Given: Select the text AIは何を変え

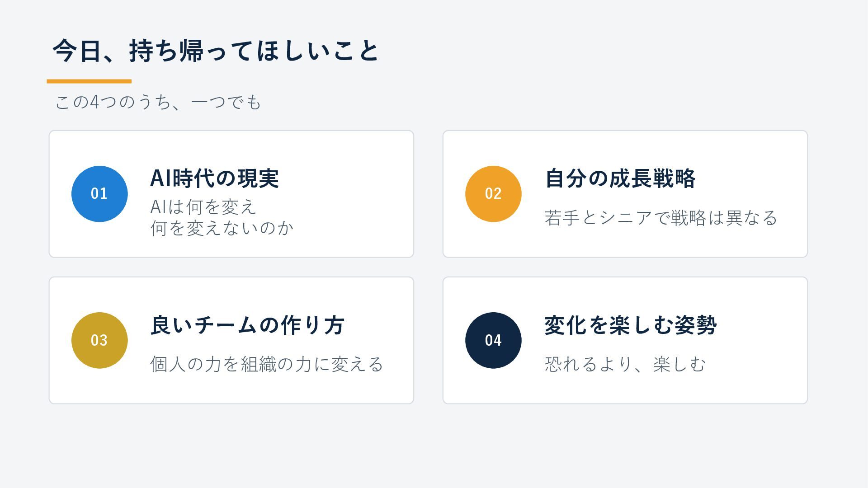Looking at the screenshot, I should point(203,207).
